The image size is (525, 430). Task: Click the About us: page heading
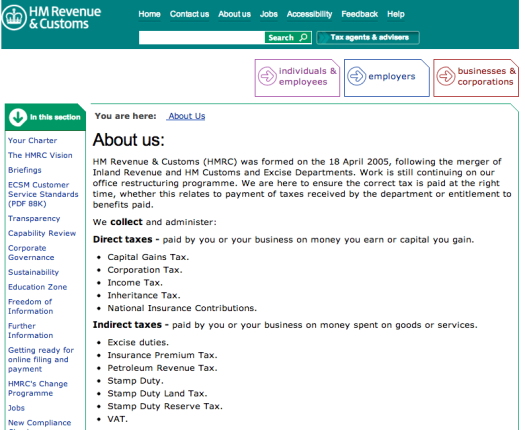[129, 140]
